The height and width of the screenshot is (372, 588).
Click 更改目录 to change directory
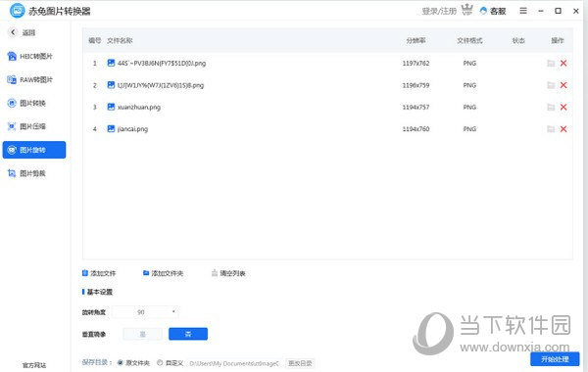tap(300, 363)
